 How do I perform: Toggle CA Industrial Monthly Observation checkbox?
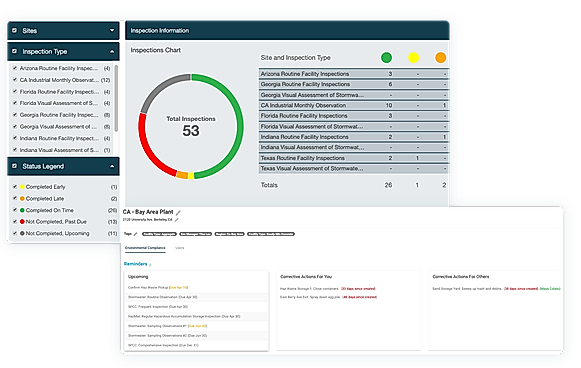[x=15, y=80]
